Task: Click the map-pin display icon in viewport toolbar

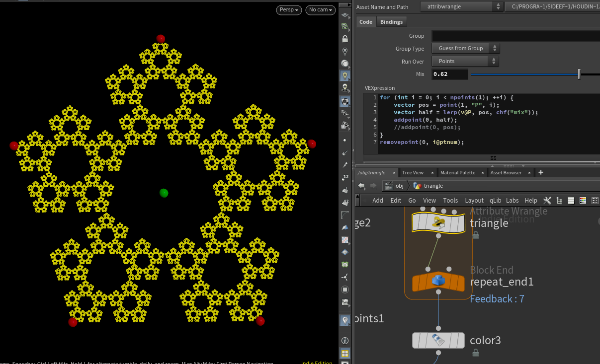Action: [345, 321]
